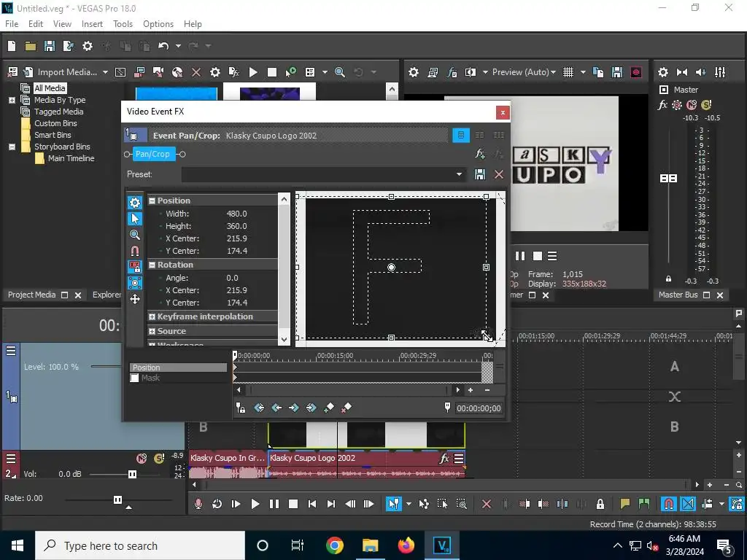This screenshot has width=747, height=560.
Task: Click Media FX icon in Project Media toolbar
Action: [x=234, y=72]
